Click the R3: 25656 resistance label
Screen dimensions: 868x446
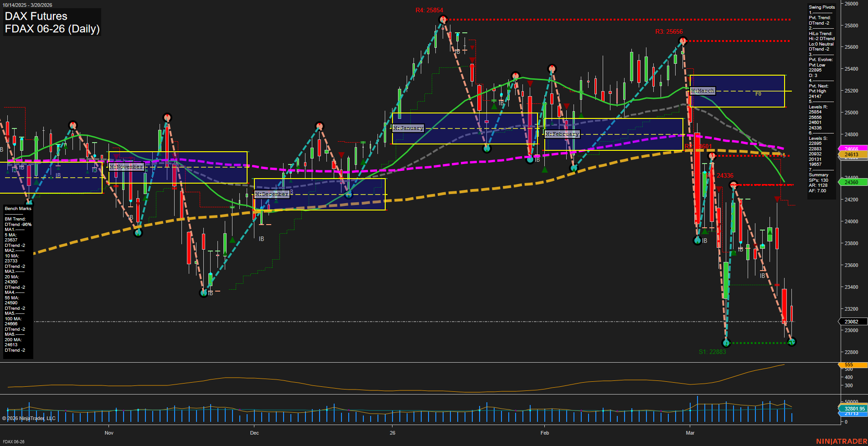pos(669,32)
